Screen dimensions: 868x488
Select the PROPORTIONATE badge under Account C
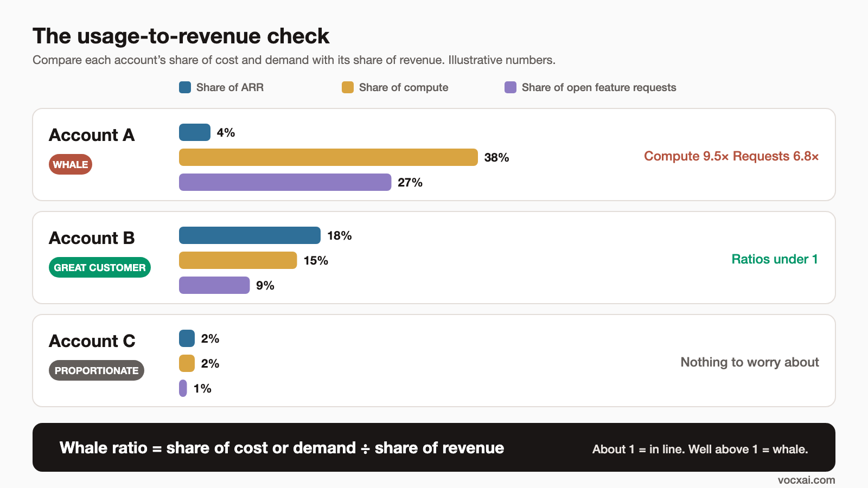pyautogui.click(x=97, y=370)
